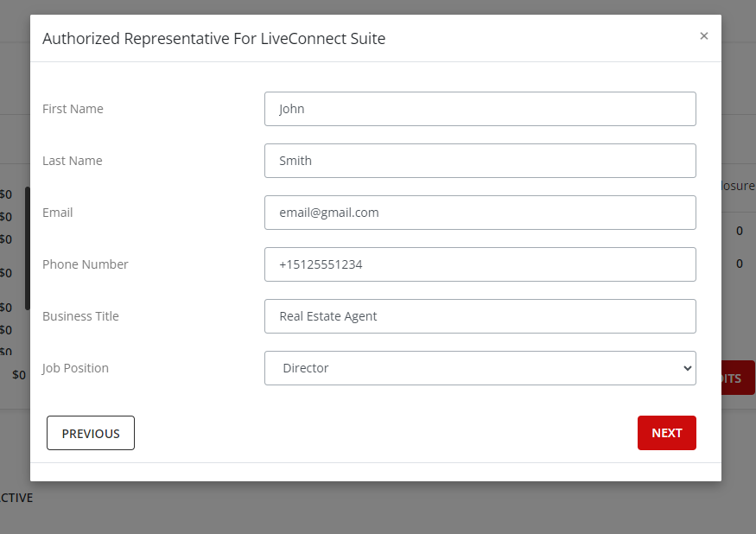Image resolution: width=756 pixels, height=534 pixels.
Task: Continue with the red NEXT button
Action: pos(666,433)
